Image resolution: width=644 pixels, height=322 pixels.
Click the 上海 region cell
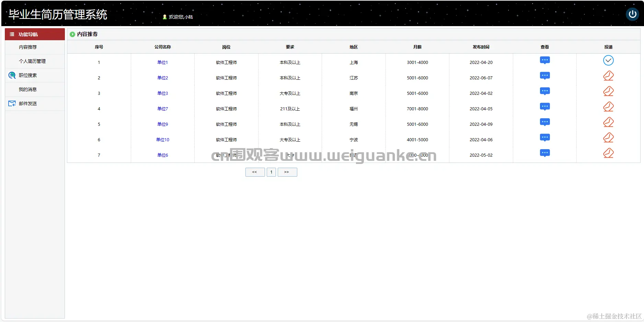[354, 63]
